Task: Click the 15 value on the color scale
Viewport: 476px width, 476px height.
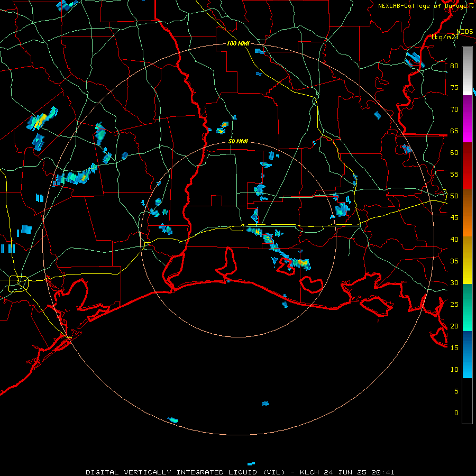Action: [454, 348]
